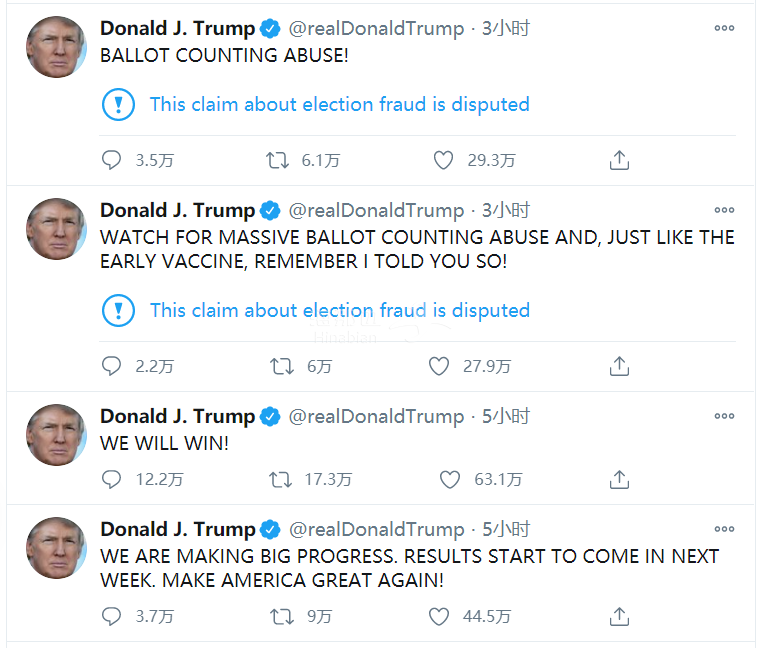The height and width of the screenshot is (648, 764).
Task: Open more options on WE WILL WIN tweet
Action: click(x=724, y=416)
